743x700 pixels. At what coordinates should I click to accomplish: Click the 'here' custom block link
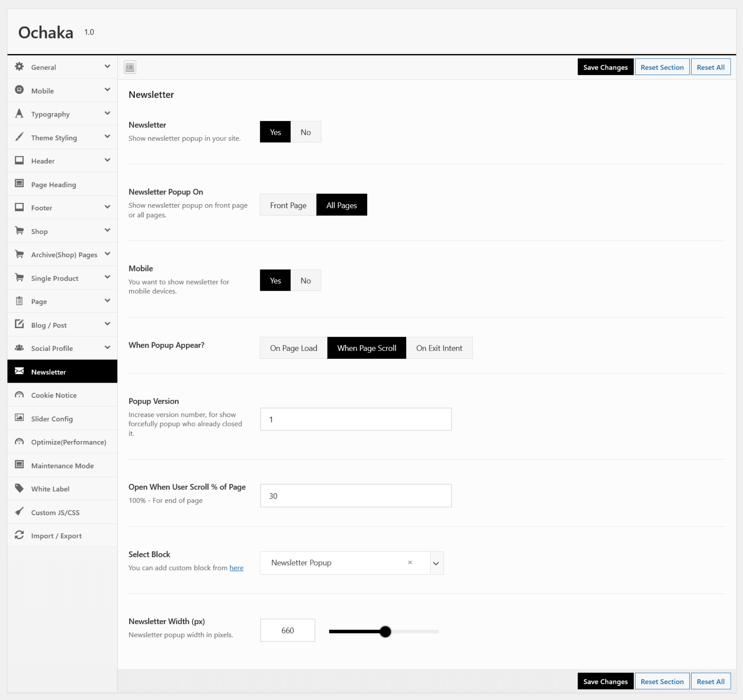coord(236,568)
